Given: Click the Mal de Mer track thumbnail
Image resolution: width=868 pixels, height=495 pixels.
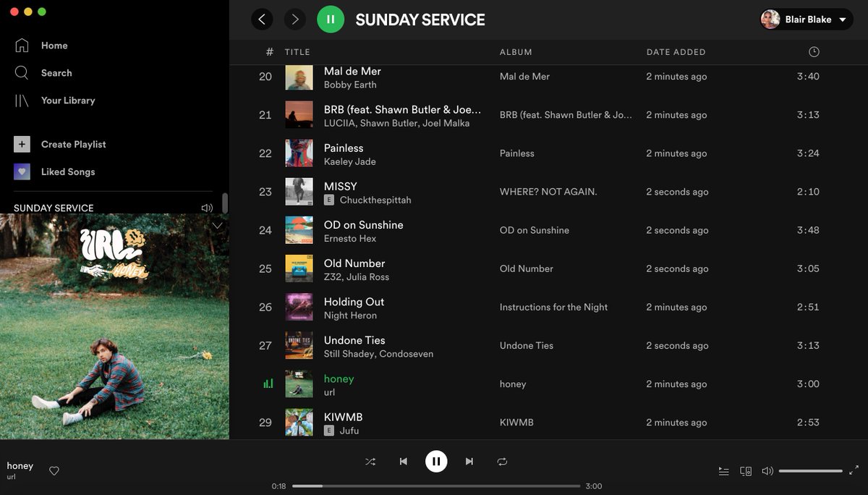Looking at the screenshot, I should point(299,77).
